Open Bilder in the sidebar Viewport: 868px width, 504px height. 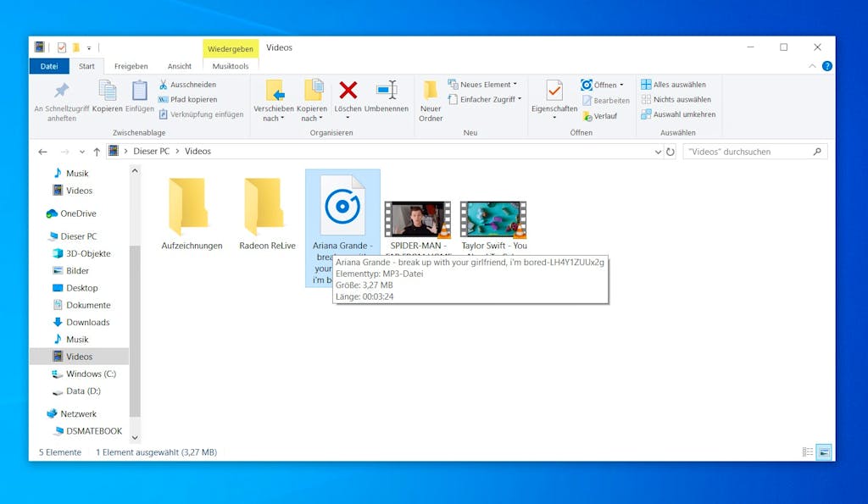pyautogui.click(x=70, y=270)
